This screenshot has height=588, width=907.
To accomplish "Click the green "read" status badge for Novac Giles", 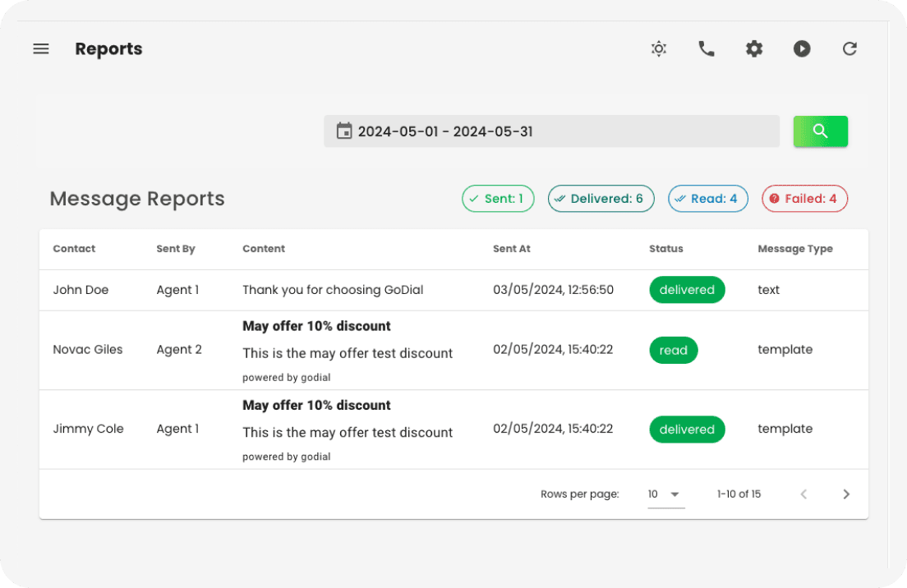I will pyautogui.click(x=674, y=350).
